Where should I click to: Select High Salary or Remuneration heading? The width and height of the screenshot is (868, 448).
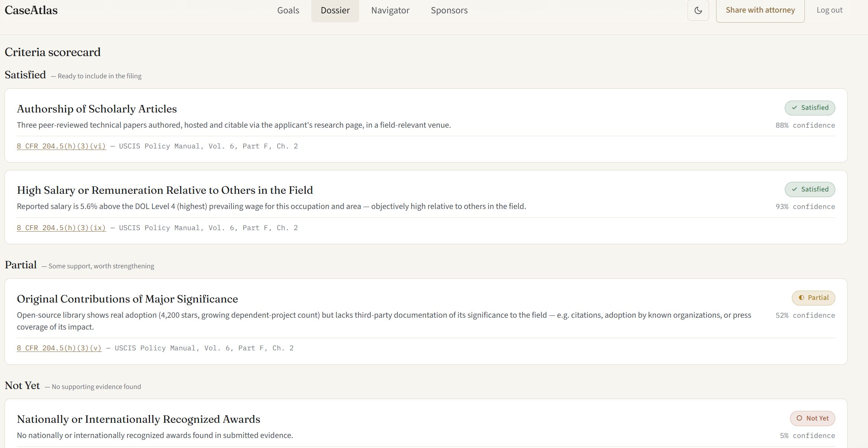coord(165,190)
